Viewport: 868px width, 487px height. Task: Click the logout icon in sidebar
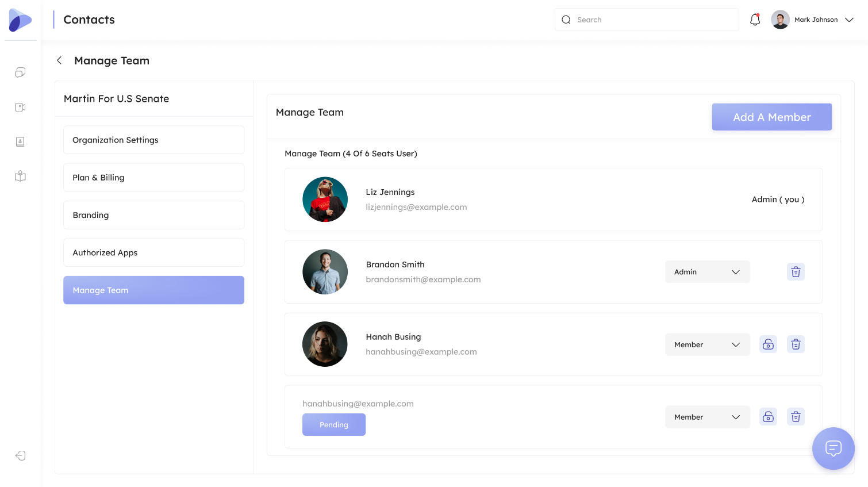pyautogui.click(x=20, y=455)
